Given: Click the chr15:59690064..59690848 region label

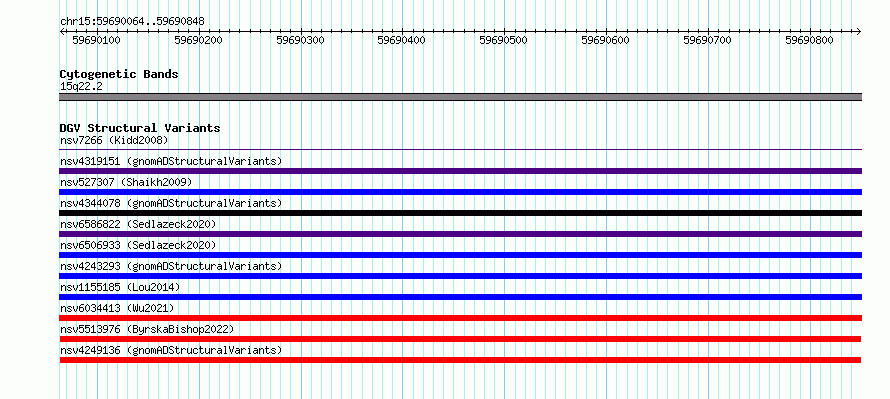Looking at the screenshot, I should click(132, 22).
